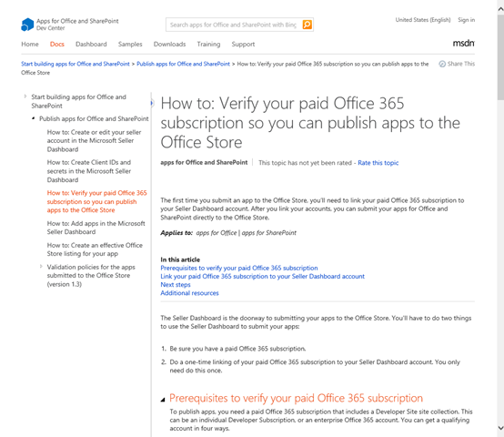Click the Share This link text
The image size is (504, 437).
(x=461, y=64)
